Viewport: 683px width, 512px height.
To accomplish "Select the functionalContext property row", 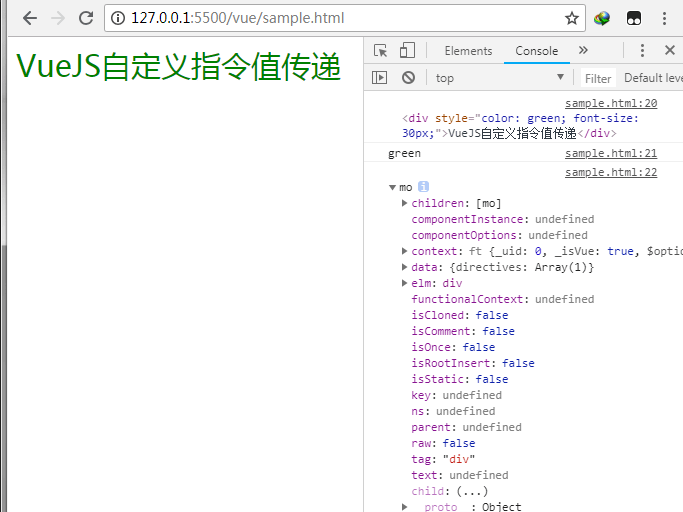I will tap(503, 299).
